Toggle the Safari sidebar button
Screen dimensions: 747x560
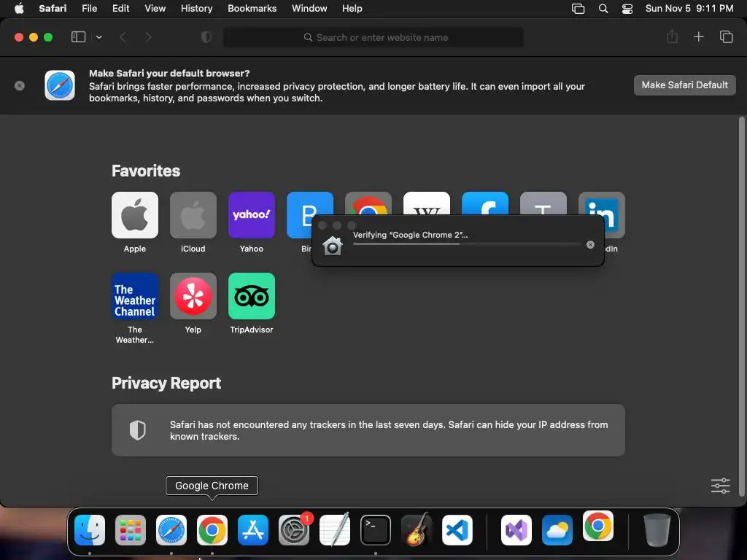[78, 37]
